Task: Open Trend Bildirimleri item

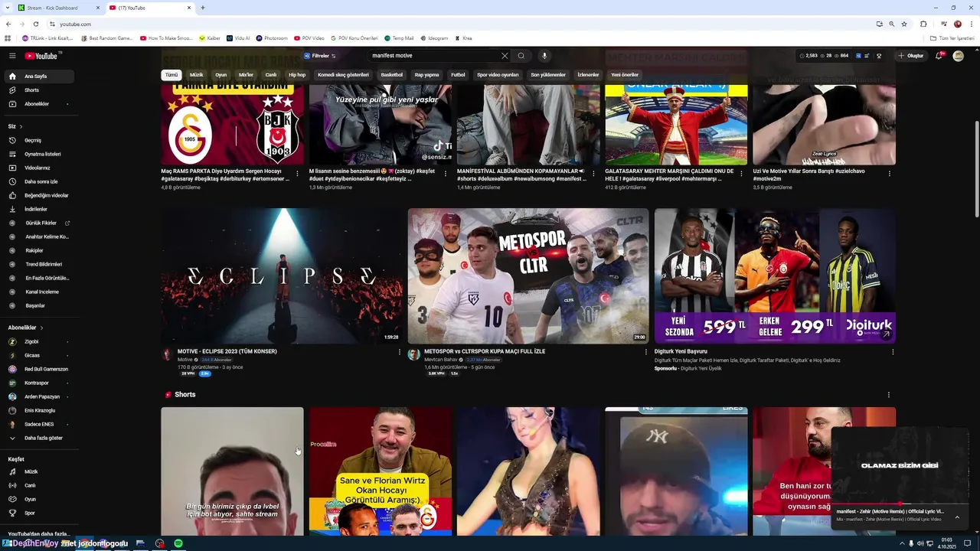Action: (x=38, y=265)
